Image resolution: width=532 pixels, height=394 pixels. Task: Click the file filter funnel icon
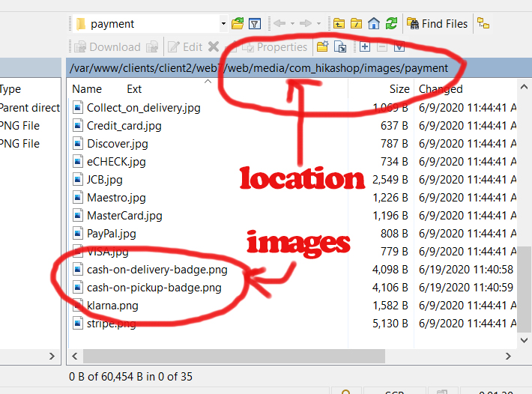[x=255, y=23]
